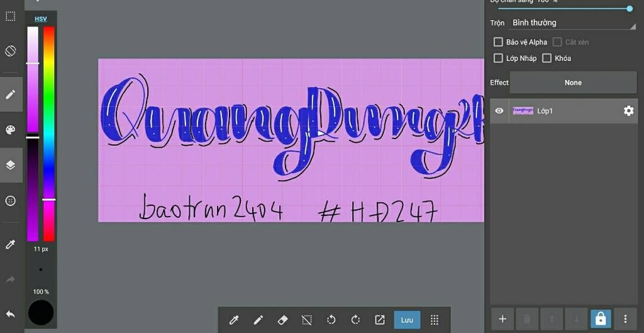
Task: Check the Cắt xén checkbox
Action: tap(557, 42)
